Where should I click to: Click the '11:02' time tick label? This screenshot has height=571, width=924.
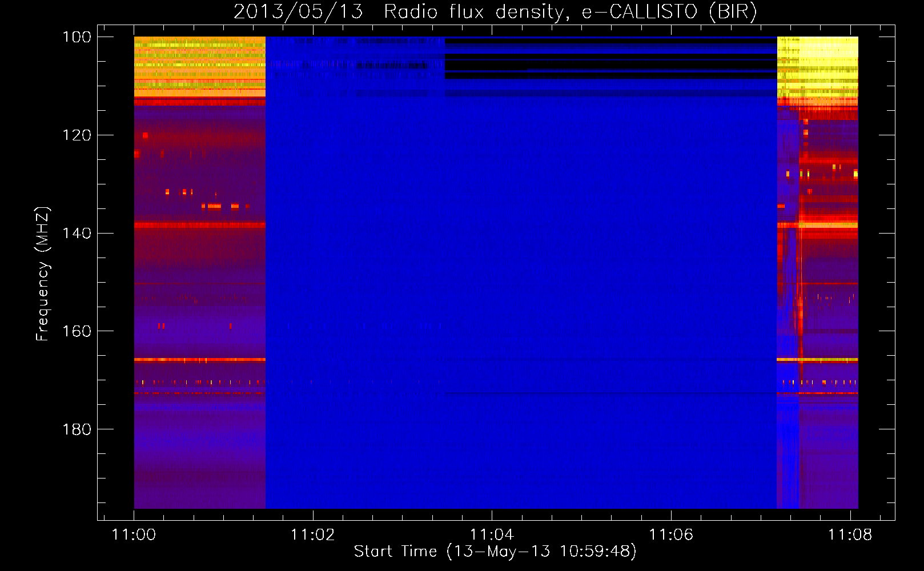point(313,534)
